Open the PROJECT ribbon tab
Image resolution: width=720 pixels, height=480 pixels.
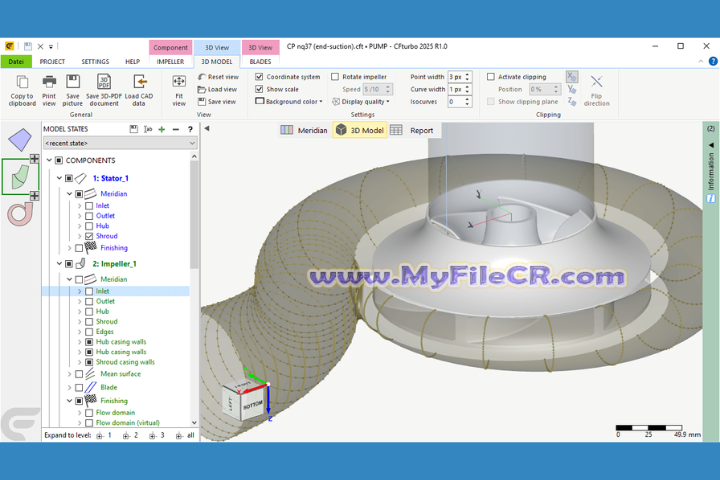(52, 61)
